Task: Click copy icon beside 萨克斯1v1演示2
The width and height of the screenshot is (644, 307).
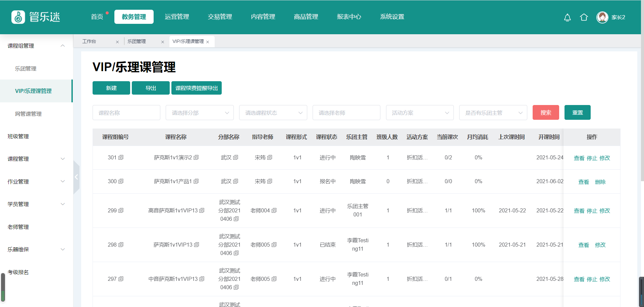Action: click(x=196, y=157)
